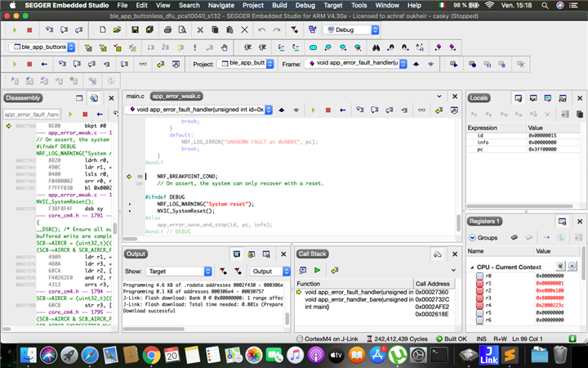This screenshot has height=368, width=588.
Task: Click the Locals panel title
Action: (479, 98)
